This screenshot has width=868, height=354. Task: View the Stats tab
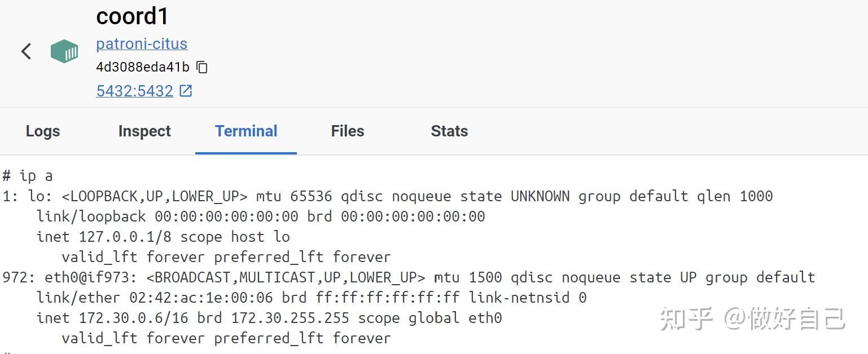449,131
